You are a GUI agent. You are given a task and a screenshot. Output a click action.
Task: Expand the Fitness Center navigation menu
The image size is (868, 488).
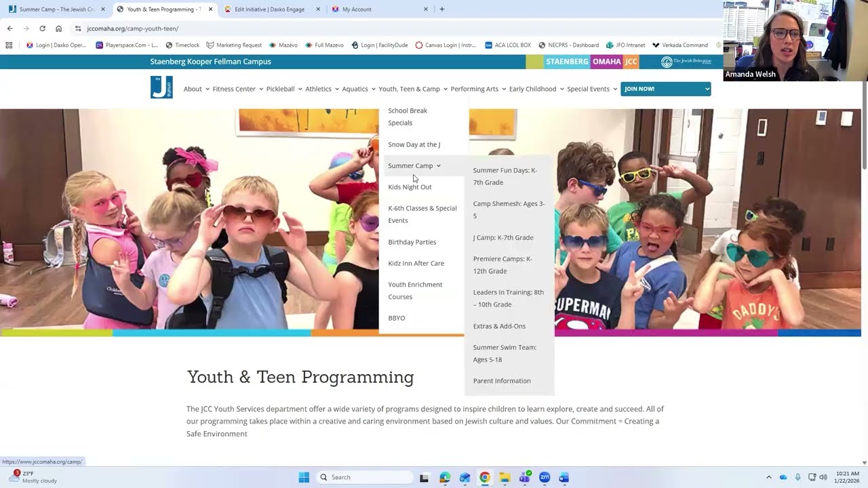[x=237, y=89]
